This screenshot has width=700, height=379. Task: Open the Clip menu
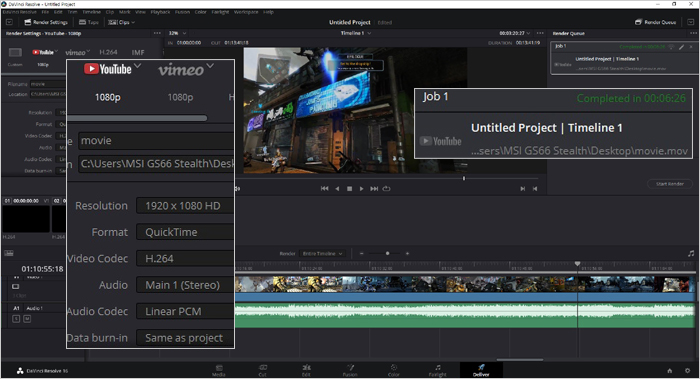click(x=110, y=12)
